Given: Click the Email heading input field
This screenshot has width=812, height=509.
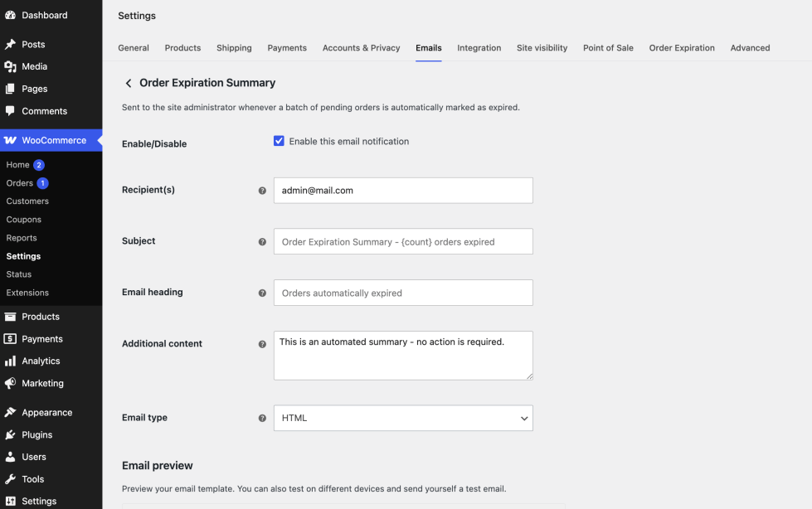Looking at the screenshot, I should 403,293.
